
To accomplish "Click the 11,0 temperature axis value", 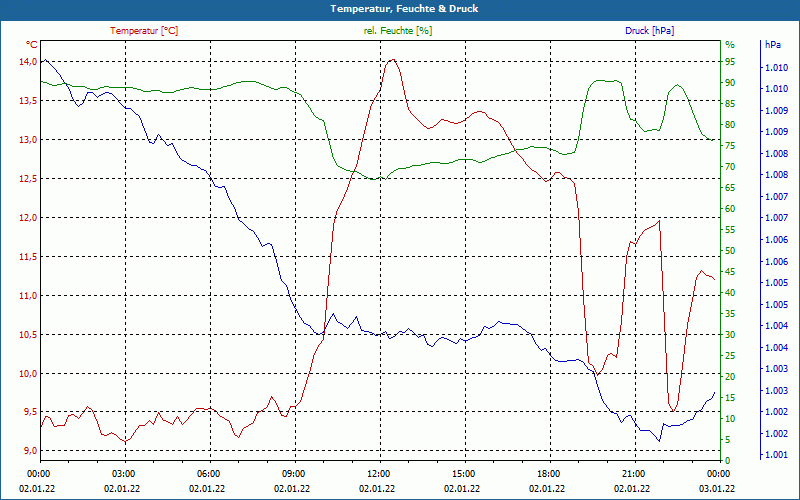I will 28,296.
